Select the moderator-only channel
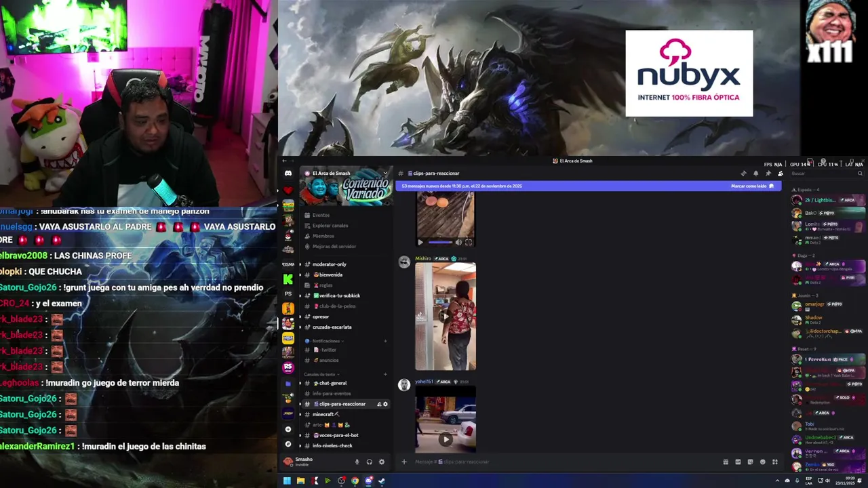The height and width of the screenshot is (488, 868). (345, 264)
